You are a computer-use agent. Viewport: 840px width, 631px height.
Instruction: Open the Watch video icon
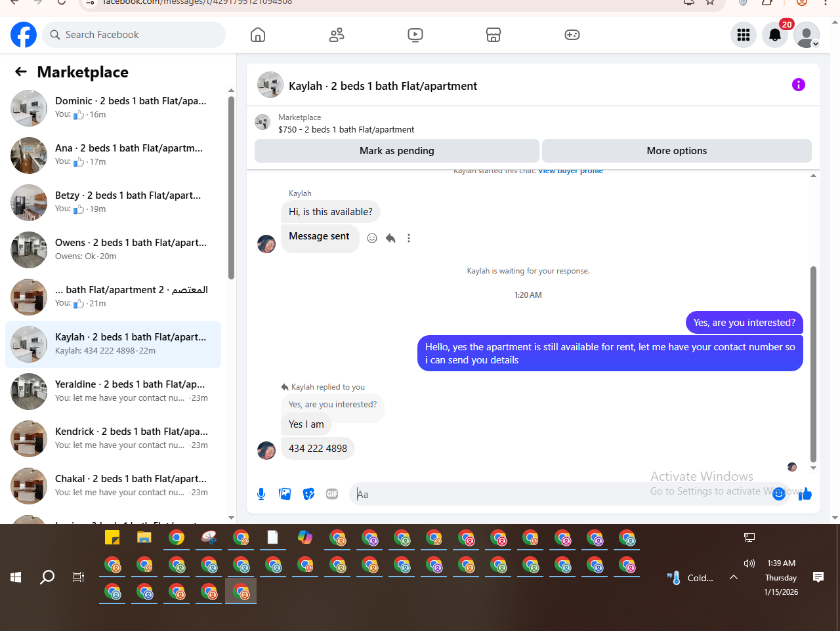pos(415,35)
